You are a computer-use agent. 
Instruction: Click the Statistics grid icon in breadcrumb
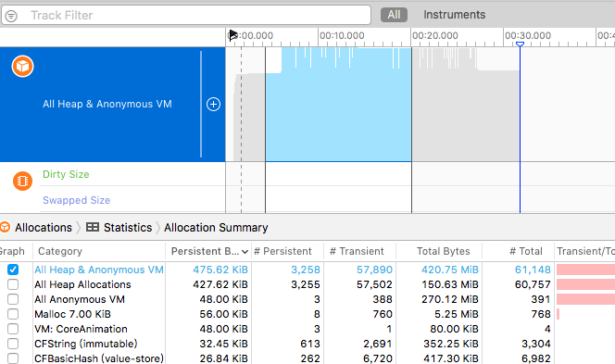tap(93, 227)
